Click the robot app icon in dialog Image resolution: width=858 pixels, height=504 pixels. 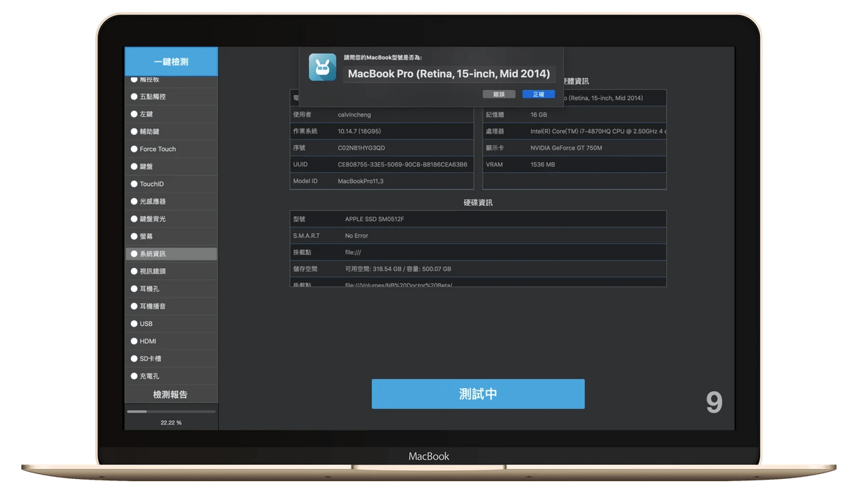322,67
